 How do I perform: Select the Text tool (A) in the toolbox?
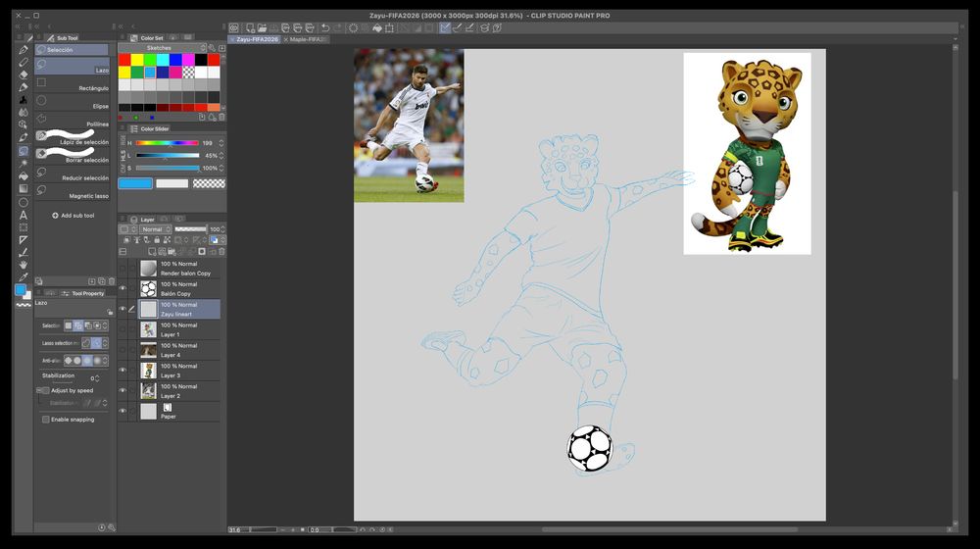[24, 215]
